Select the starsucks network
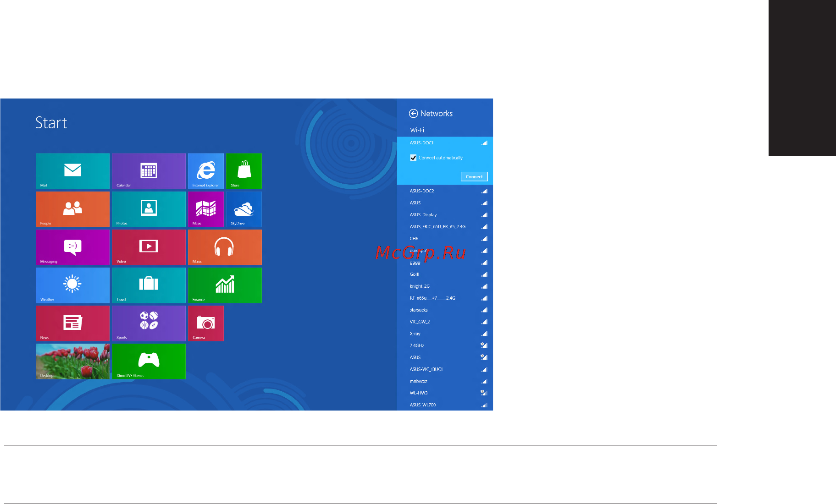Screen dimensions: 836x504 pyautogui.click(x=445, y=310)
